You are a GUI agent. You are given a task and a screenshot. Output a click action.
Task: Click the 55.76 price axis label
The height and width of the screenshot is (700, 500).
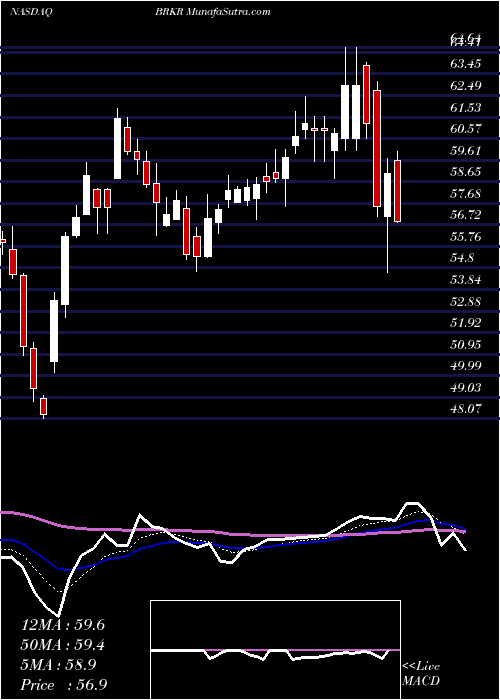466,236
